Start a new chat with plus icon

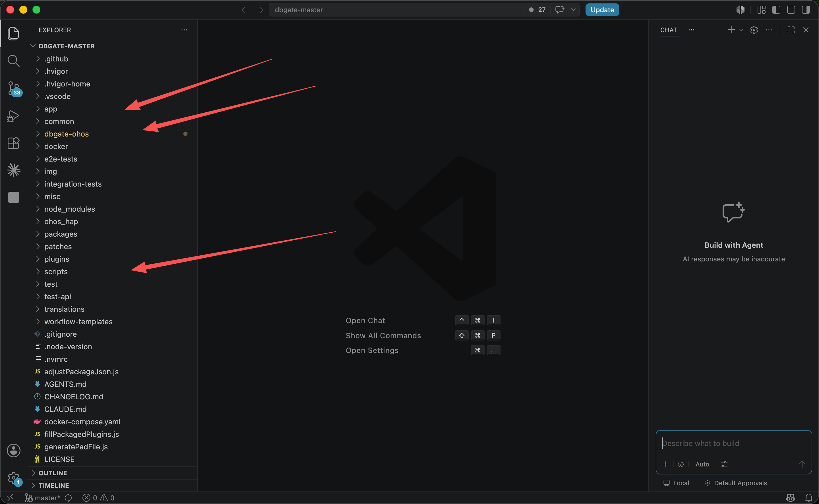click(x=731, y=30)
